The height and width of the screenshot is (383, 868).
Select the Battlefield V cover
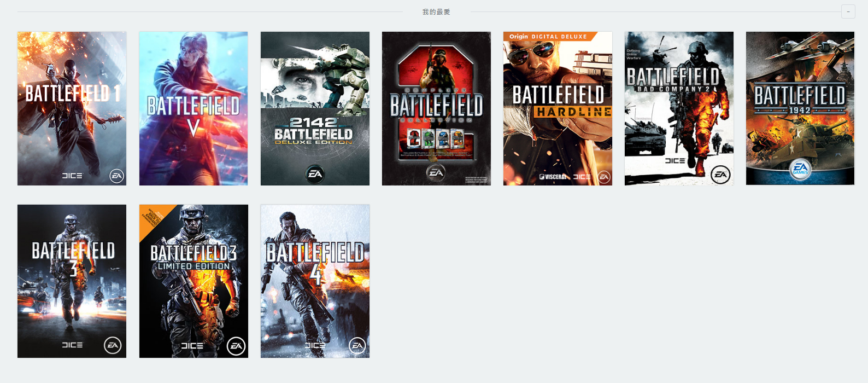pos(193,108)
